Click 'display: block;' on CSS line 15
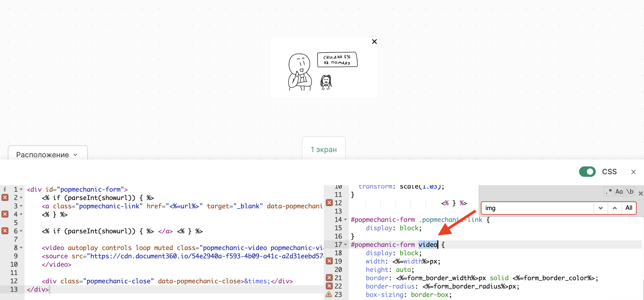 394,228
